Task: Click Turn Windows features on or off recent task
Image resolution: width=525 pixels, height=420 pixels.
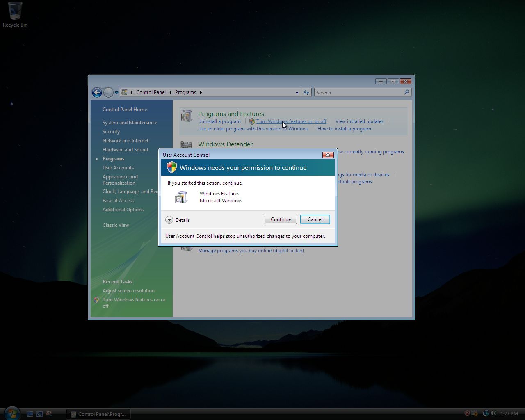Action: click(x=134, y=303)
